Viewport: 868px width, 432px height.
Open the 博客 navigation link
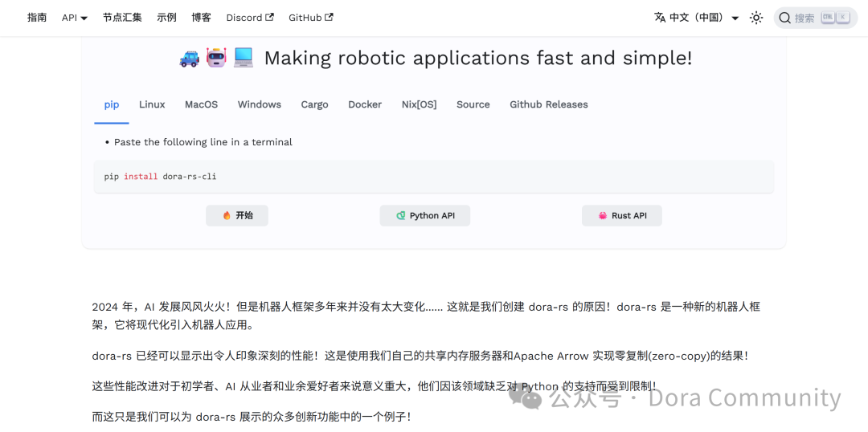click(x=202, y=18)
